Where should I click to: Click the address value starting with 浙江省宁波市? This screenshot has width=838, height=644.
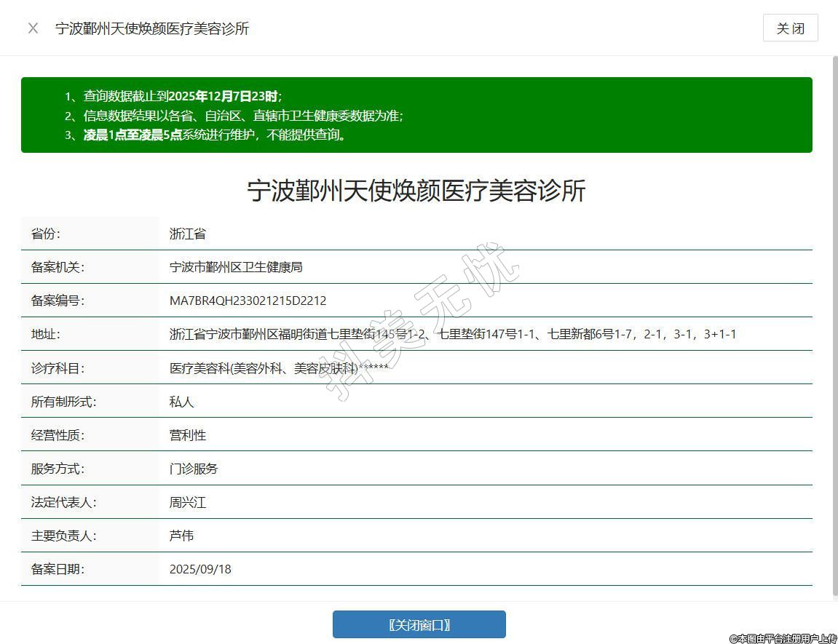tap(452, 334)
